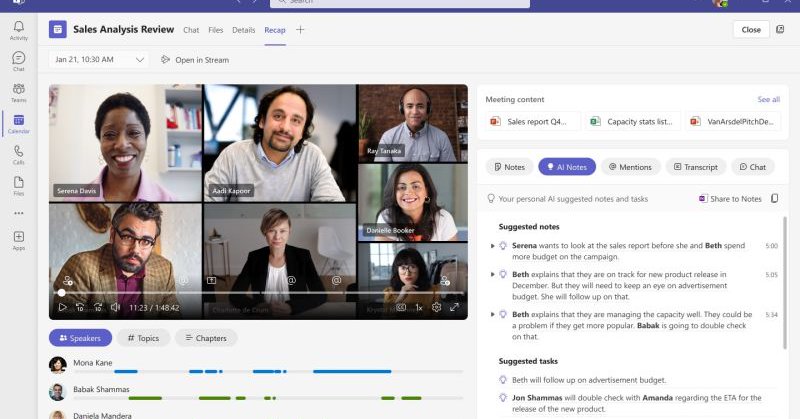Add a new tab with plus icon
This screenshot has height=419, width=800.
tap(300, 30)
